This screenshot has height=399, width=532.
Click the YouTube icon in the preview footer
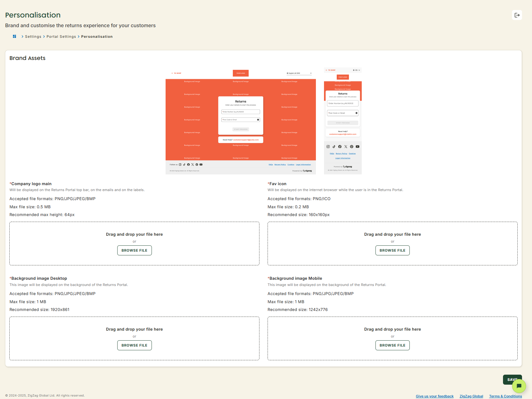(201, 165)
